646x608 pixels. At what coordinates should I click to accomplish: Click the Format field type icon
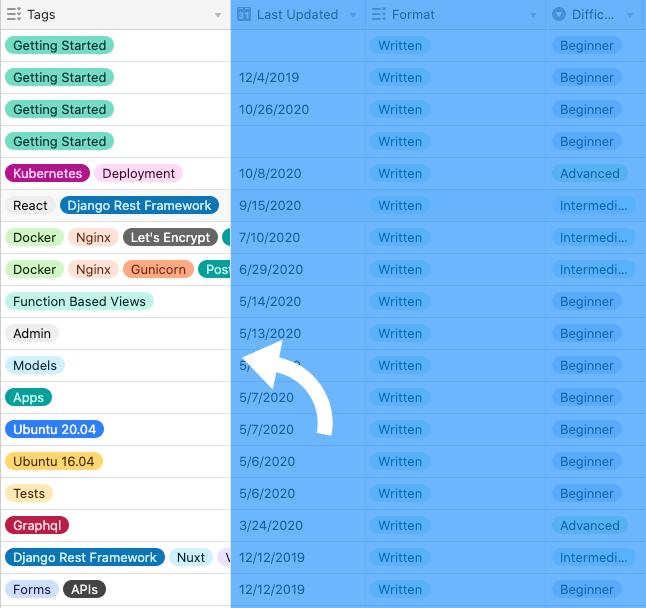[378, 15]
